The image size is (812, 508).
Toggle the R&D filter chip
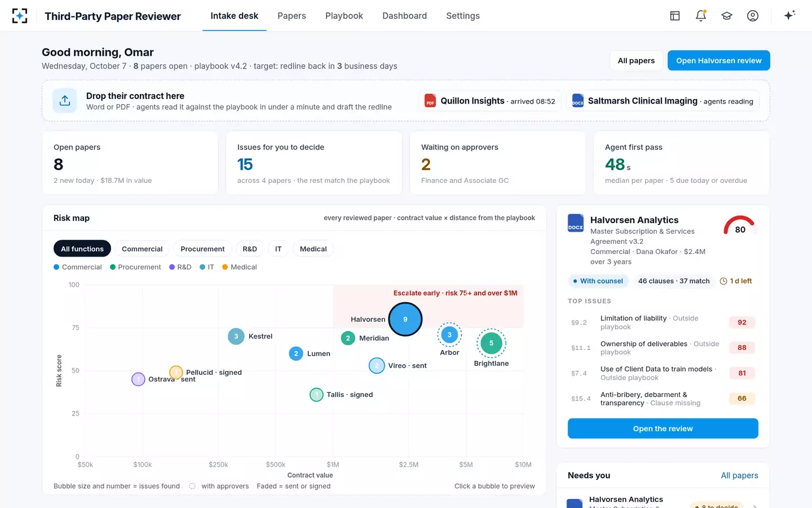point(250,249)
